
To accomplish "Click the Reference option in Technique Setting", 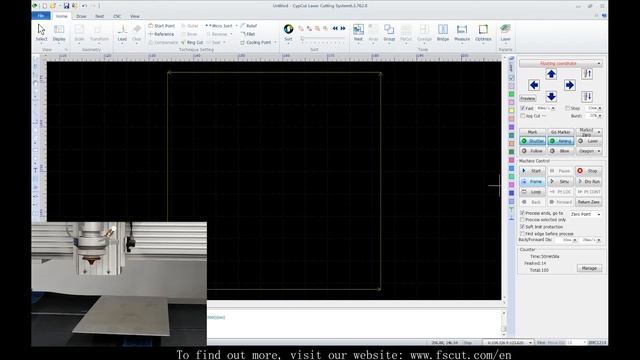I will [x=161, y=34].
